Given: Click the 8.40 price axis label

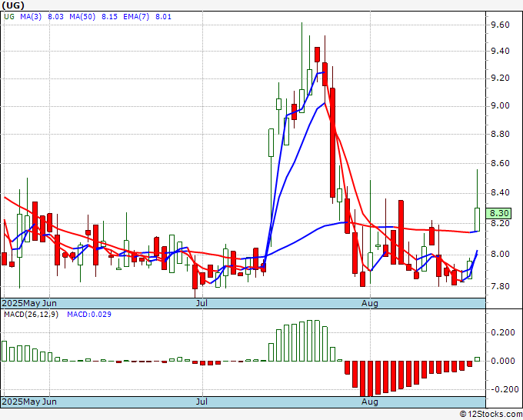Looking at the screenshot, I should pyautogui.click(x=500, y=193).
